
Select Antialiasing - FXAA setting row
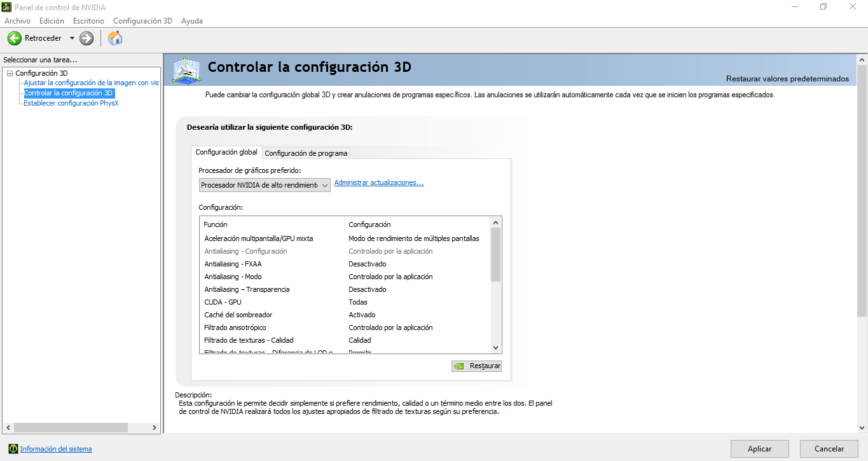coord(345,264)
